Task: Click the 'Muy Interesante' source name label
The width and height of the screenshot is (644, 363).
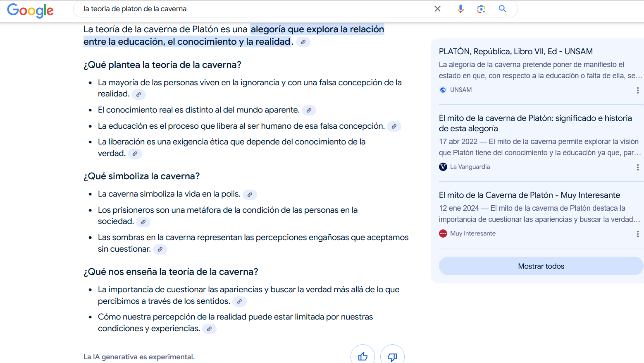Action: (473, 233)
